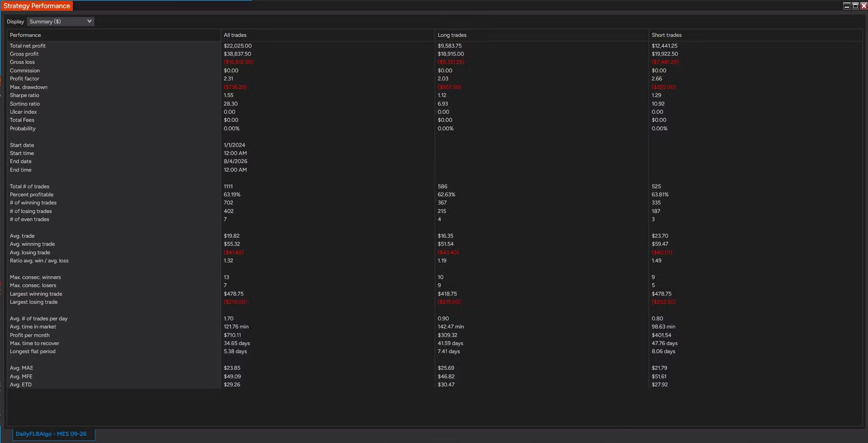This screenshot has height=443, width=868.
Task: Select the # of losing trades label
Action: click(31, 211)
